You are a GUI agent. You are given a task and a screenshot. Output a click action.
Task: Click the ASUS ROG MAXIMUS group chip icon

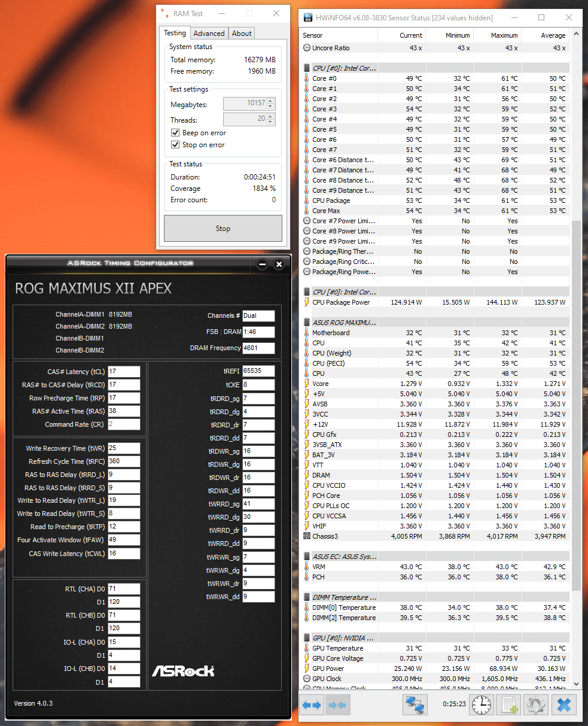pos(307,323)
